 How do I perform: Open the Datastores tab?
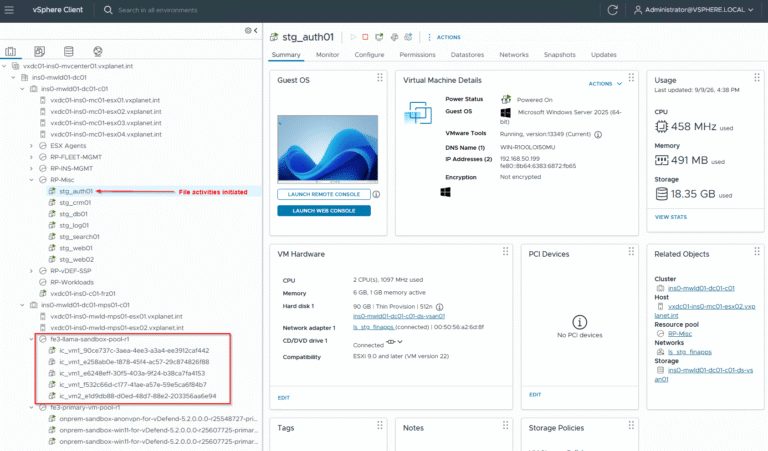point(467,55)
